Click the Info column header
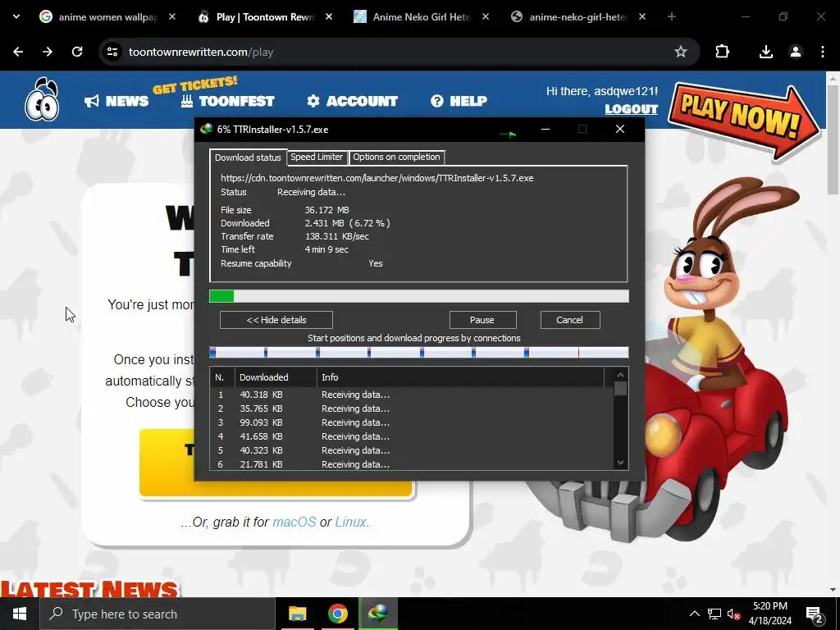Viewport: 840px width, 630px height. pyautogui.click(x=461, y=377)
